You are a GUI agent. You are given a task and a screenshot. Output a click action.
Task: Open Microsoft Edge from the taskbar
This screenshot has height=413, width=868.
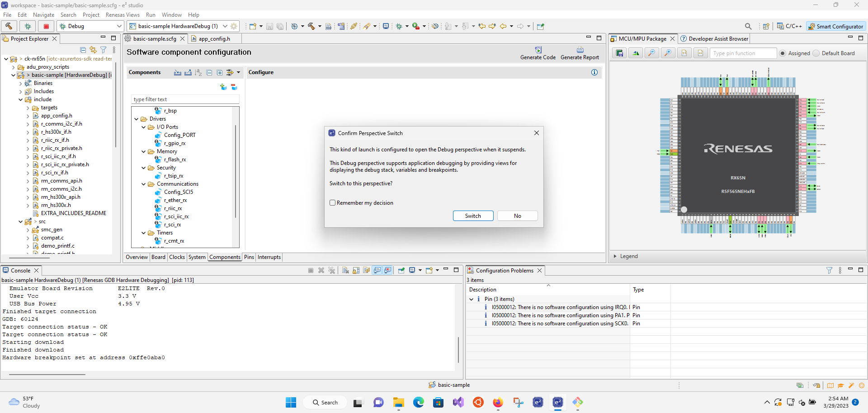click(x=418, y=402)
